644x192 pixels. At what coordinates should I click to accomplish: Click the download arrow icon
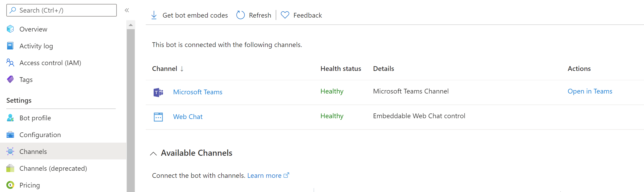tap(154, 15)
